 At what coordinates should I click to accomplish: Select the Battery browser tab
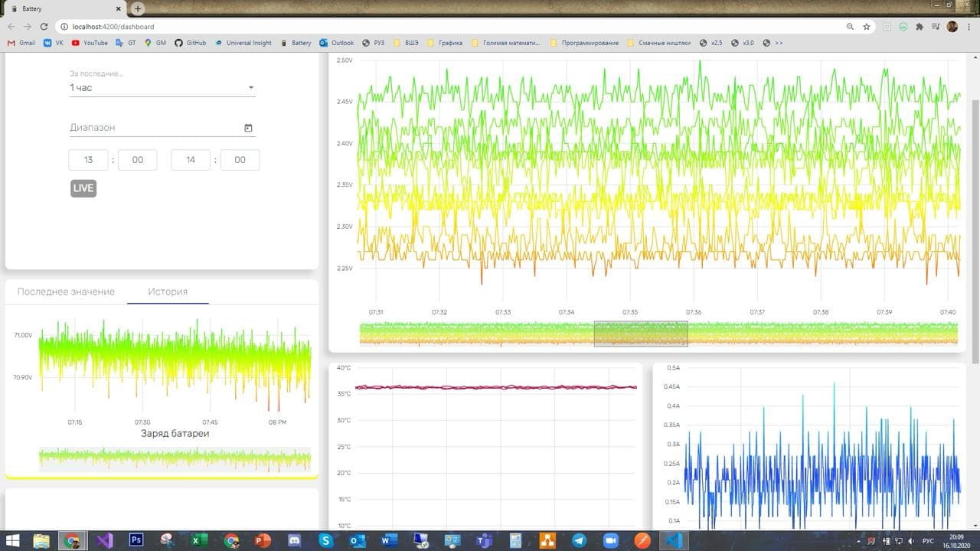[x=65, y=8]
